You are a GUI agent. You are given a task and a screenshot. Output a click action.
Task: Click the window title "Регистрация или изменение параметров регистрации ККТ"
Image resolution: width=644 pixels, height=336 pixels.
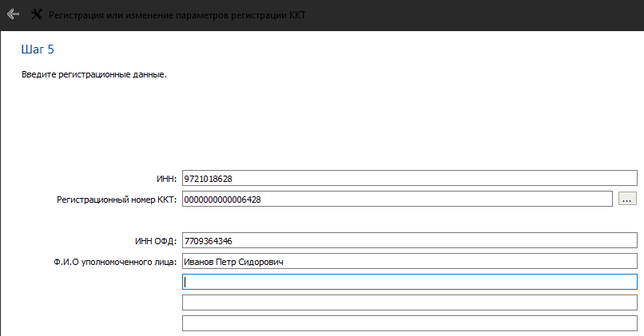177,15
